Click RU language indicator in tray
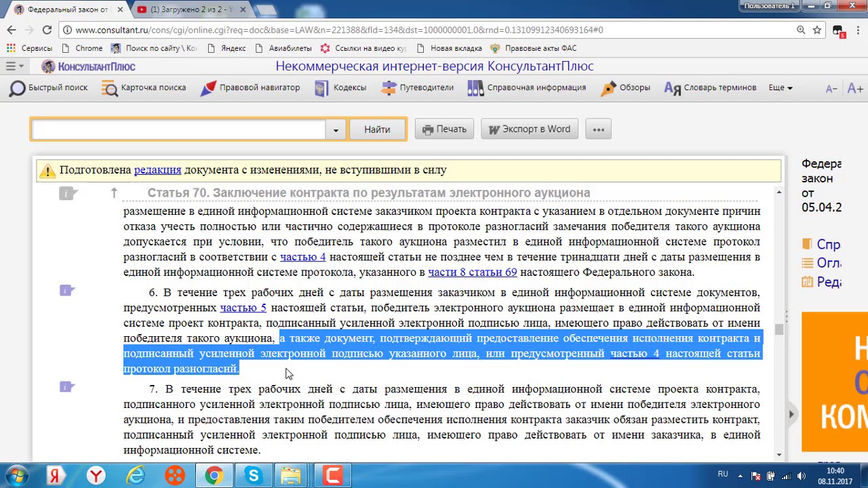The height and width of the screenshot is (488, 868). pyautogui.click(x=723, y=474)
